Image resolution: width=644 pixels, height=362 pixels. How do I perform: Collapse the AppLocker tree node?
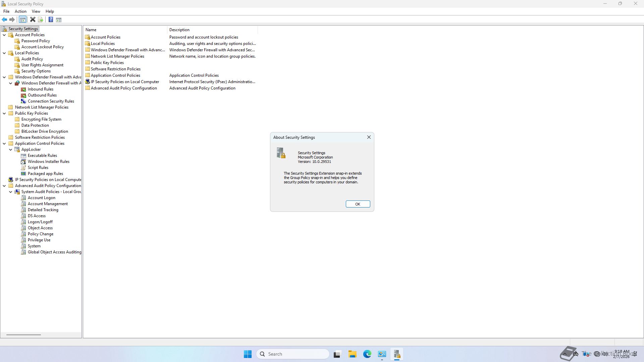click(x=11, y=149)
